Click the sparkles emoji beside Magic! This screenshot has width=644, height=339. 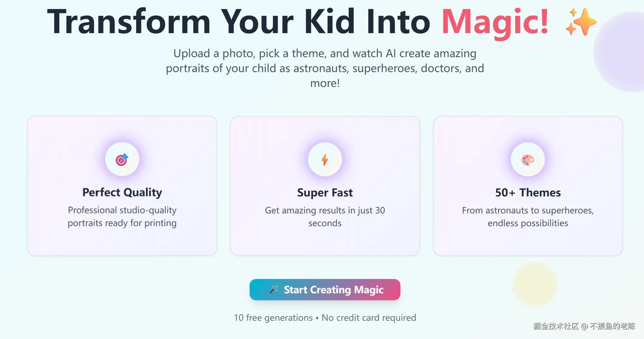pos(581,22)
